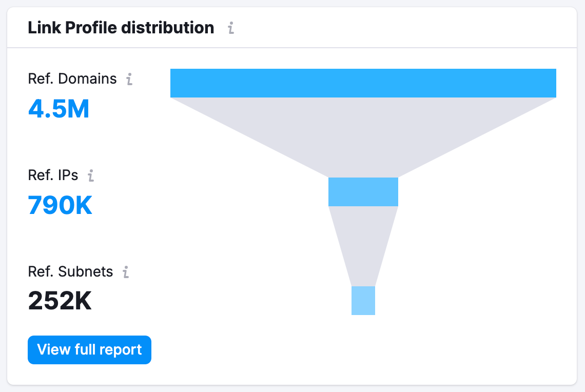Open the 4.5M referring domains value
The width and height of the screenshot is (585, 392).
coord(59,109)
